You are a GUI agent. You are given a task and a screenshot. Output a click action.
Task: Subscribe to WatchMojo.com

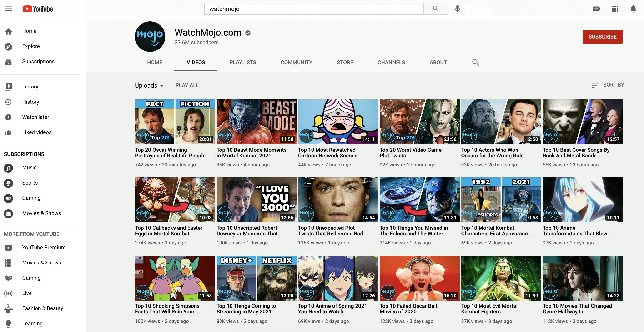click(x=602, y=37)
